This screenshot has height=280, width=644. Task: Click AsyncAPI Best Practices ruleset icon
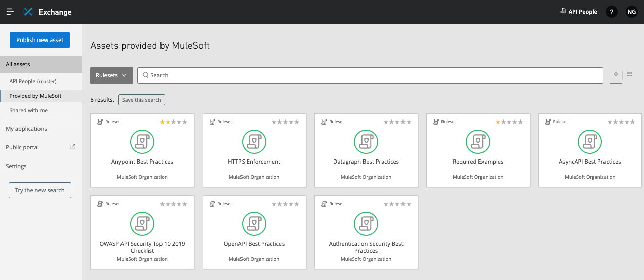tap(590, 142)
